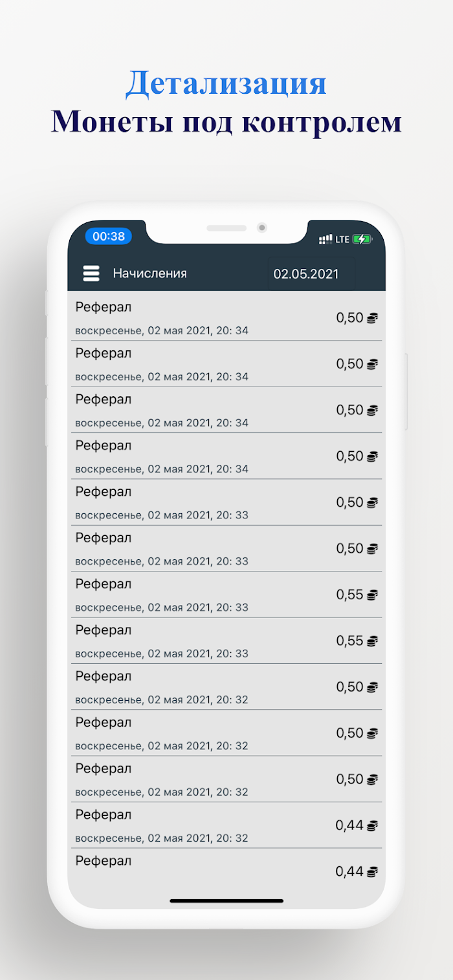
Task: Tap the coin icon in the last partly visible row
Action: [372, 872]
